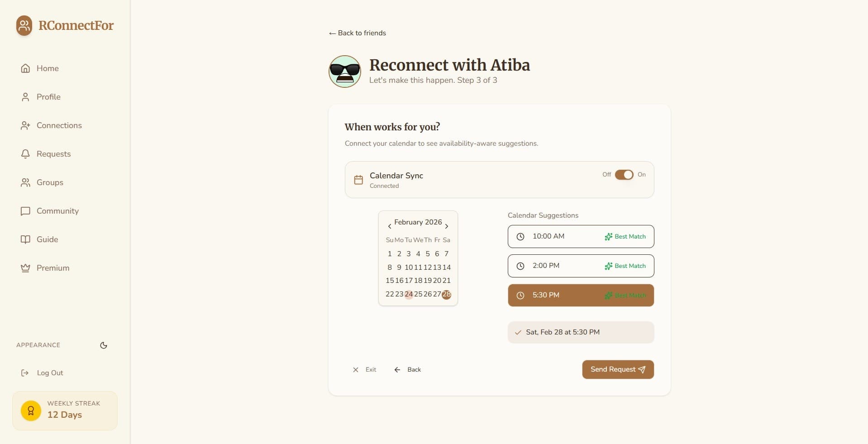Go to next month in the calendar
This screenshot has width=868, height=444.
(446, 226)
